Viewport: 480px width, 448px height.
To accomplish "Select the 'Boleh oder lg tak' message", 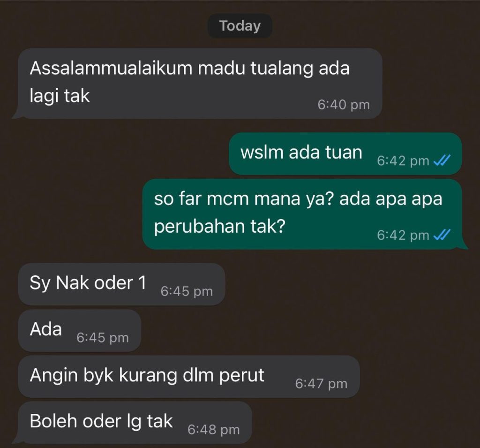I will (x=133, y=423).
